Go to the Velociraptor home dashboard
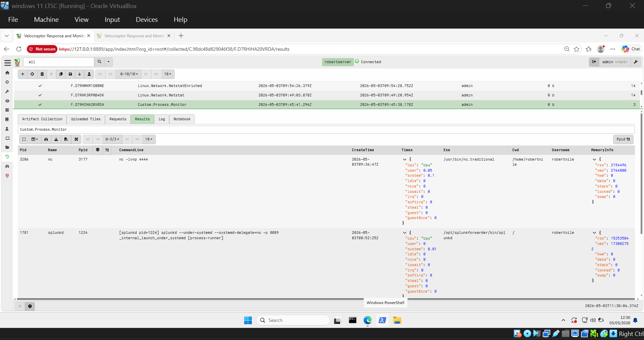 pos(7,73)
